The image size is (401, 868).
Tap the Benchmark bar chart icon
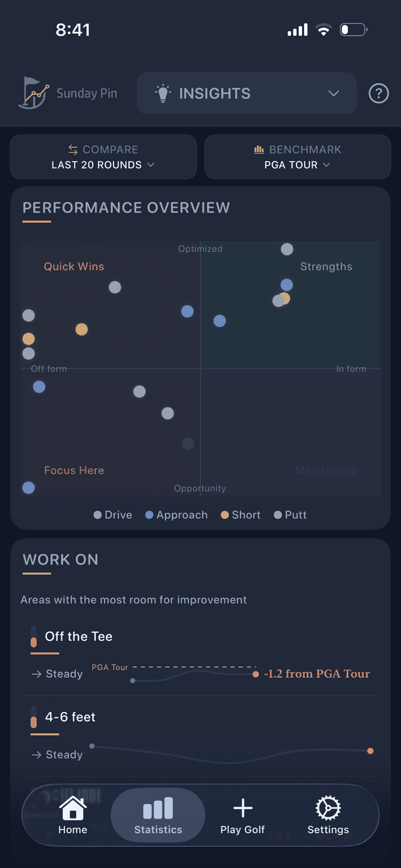tap(259, 150)
